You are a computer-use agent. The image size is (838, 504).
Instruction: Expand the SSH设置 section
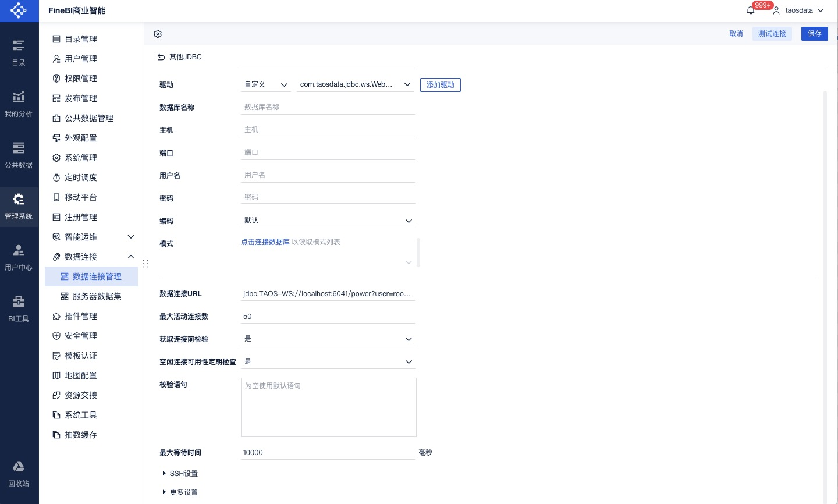(183, 474)
